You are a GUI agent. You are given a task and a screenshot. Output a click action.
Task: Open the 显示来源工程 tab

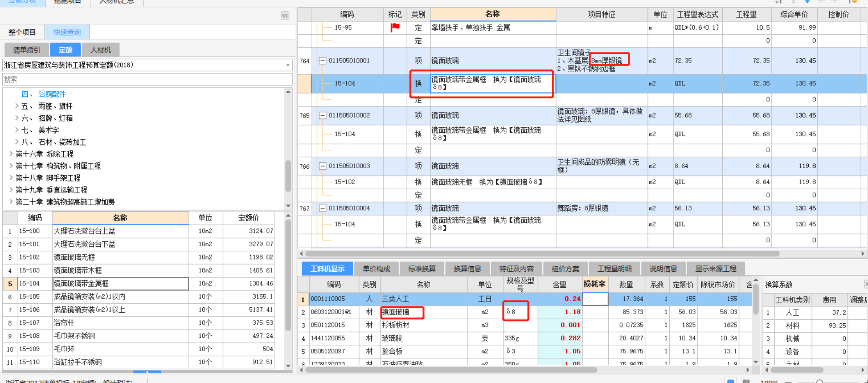715,269
